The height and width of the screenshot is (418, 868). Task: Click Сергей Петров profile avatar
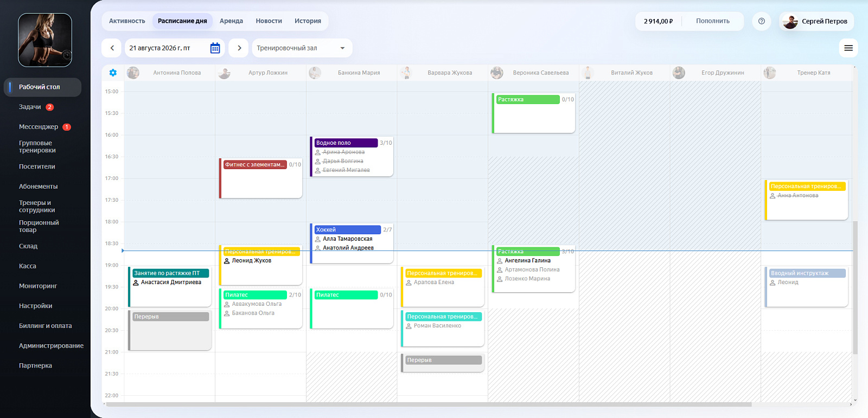[790, 22]
